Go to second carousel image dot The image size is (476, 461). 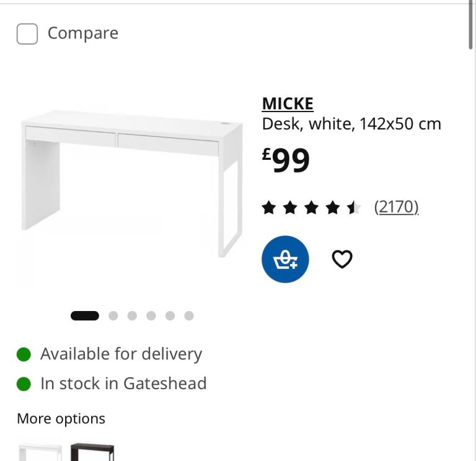113,315
